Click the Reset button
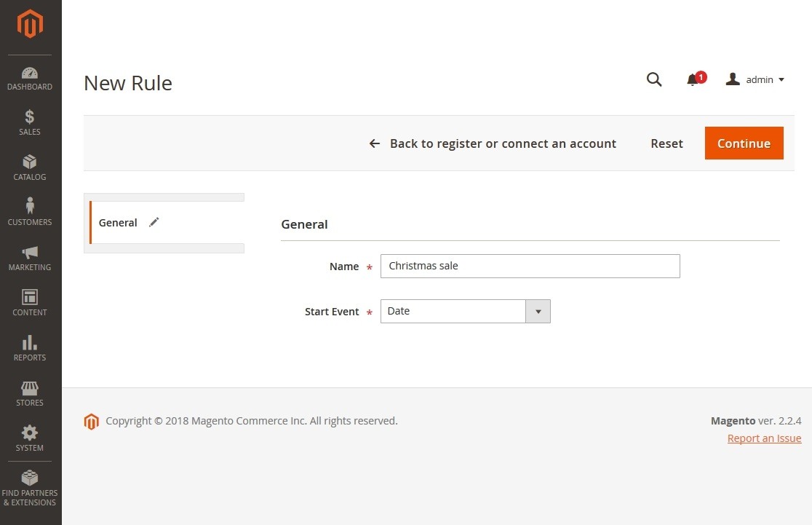Screen dimensions: 812x525 666,143
